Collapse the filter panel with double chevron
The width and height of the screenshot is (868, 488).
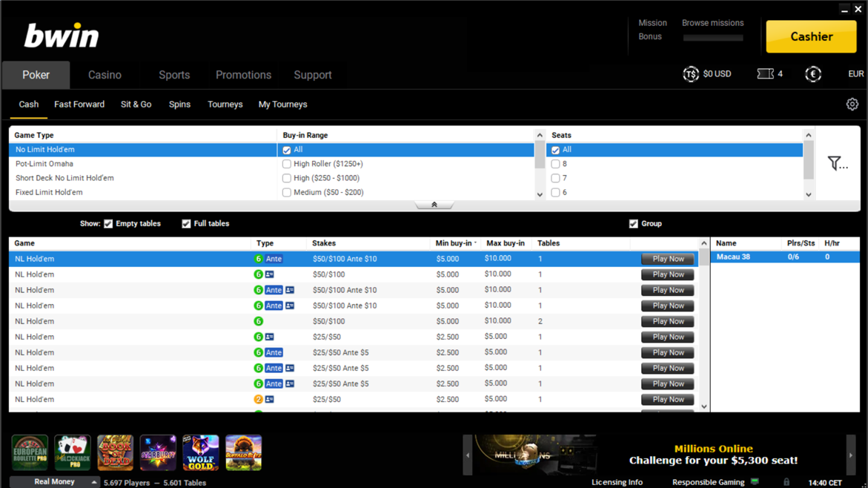click(434, 205)
